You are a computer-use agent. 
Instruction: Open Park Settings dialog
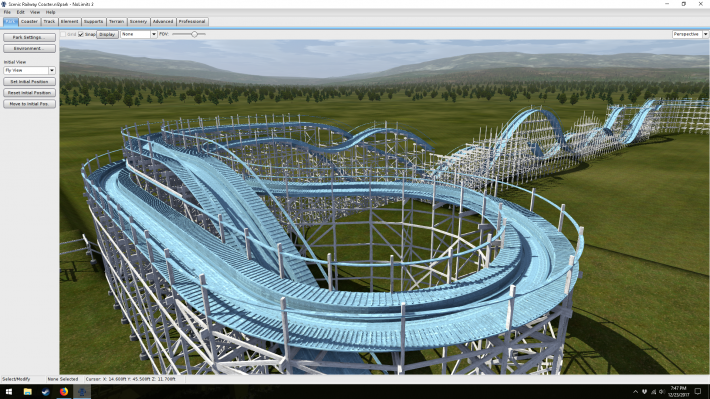pos(29,37)
